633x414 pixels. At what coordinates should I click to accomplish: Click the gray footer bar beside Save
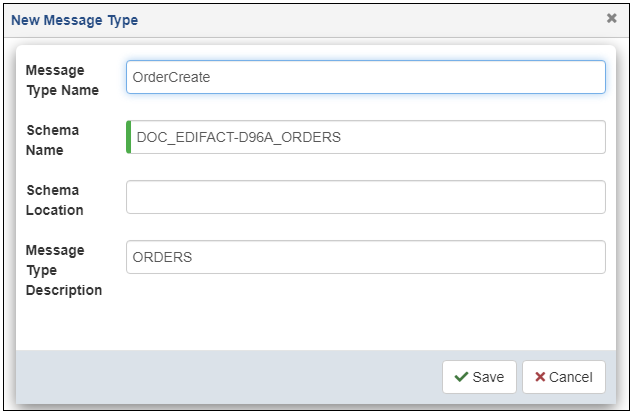click(x=228, y=377)
